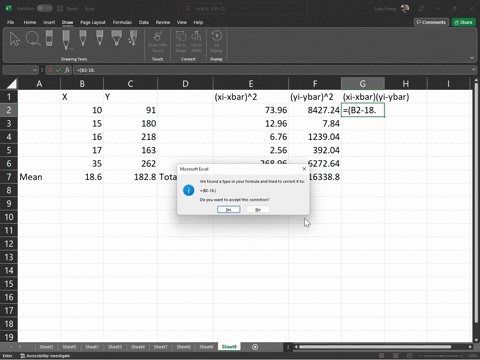The image size is (480, 360).
Task: Switch to Normal view in status bar
Action: pos(382,356)
